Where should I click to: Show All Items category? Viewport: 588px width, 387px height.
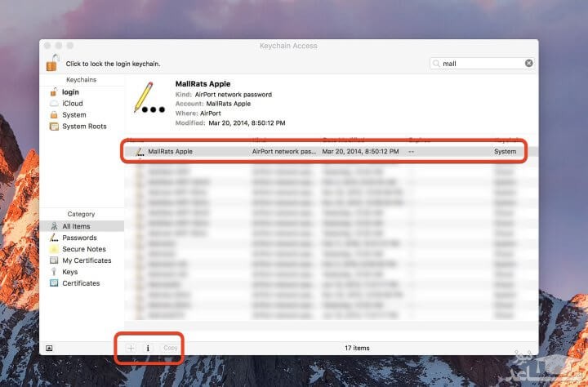[82, 226]
